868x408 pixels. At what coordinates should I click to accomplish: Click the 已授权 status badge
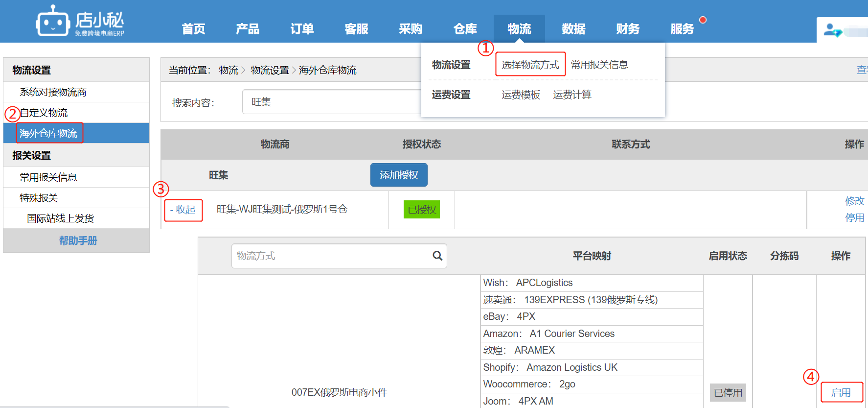[422, 210]
